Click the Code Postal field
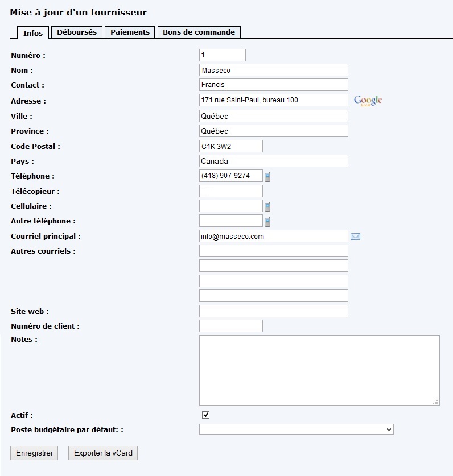453x476 pixels. [230, 146]
